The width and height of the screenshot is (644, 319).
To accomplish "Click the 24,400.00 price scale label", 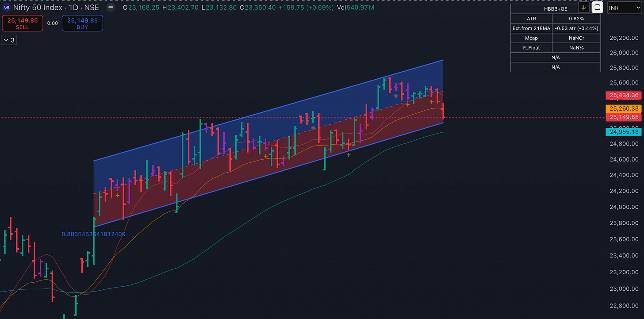I will click(624, 175).
